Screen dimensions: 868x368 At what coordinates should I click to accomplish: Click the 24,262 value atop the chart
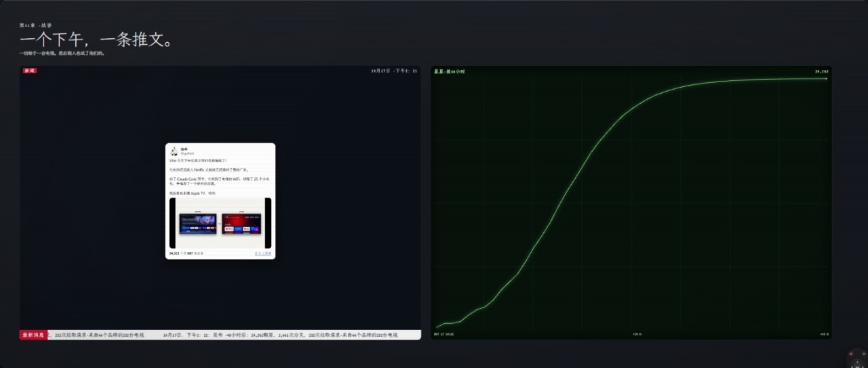(822, 71)
